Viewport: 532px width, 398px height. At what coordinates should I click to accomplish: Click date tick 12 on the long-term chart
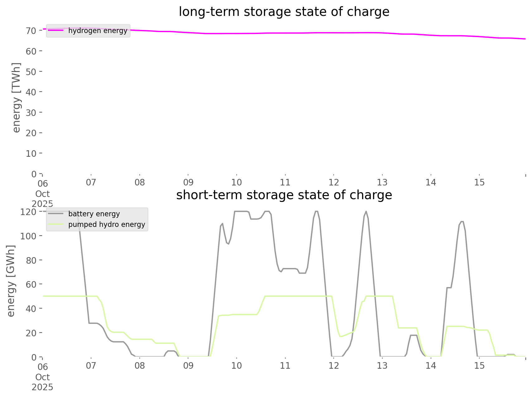pyautogui.click(x=334, y=182)
